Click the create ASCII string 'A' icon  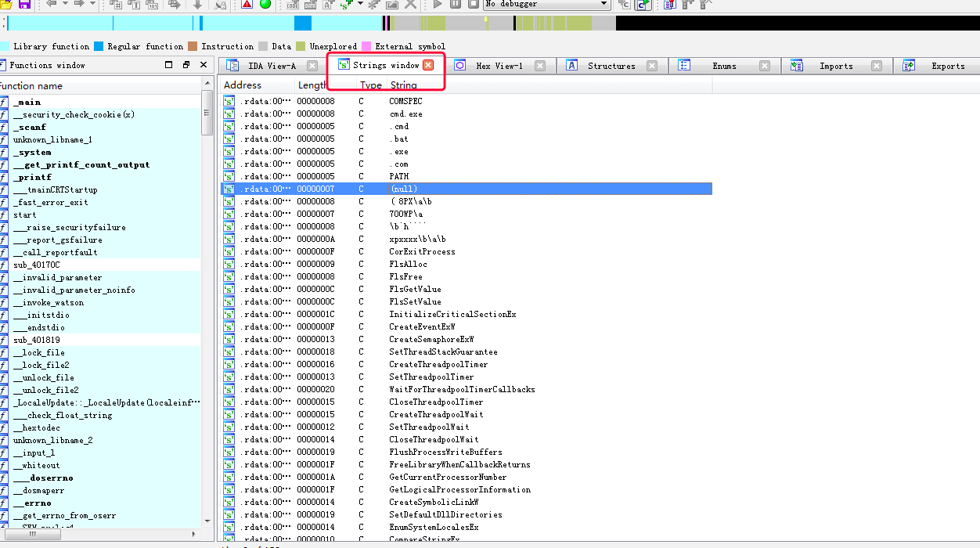[x=328, y=5]
